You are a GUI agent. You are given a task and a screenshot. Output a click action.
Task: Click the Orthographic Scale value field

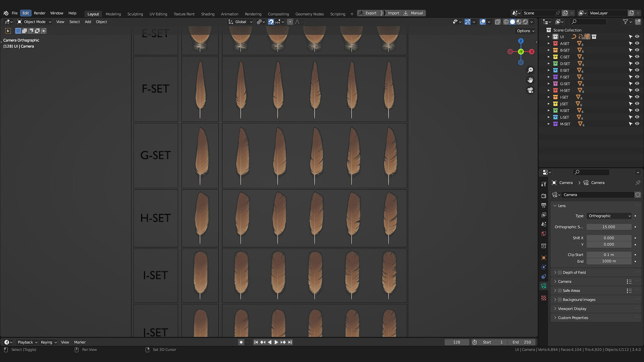(609, 227)
